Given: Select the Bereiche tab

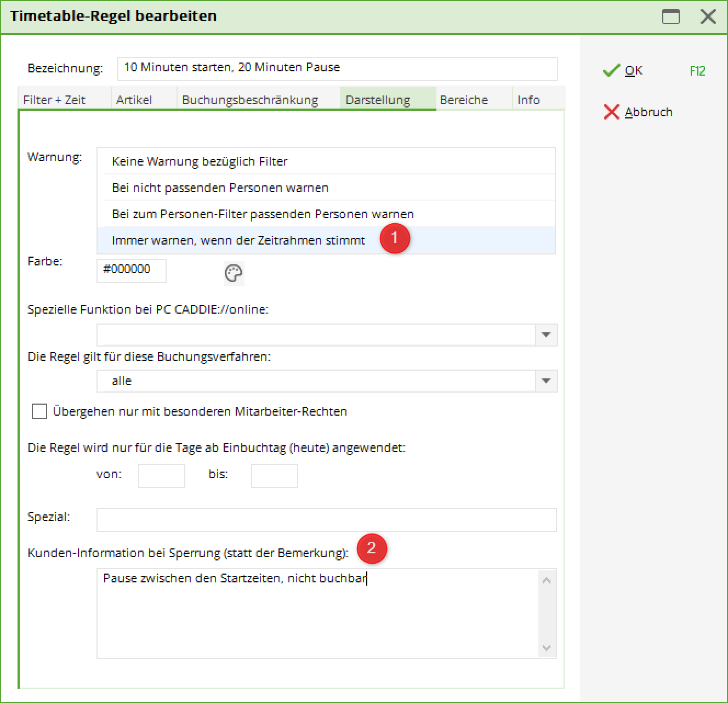Looking at the screenshot, I should (464, 100).
